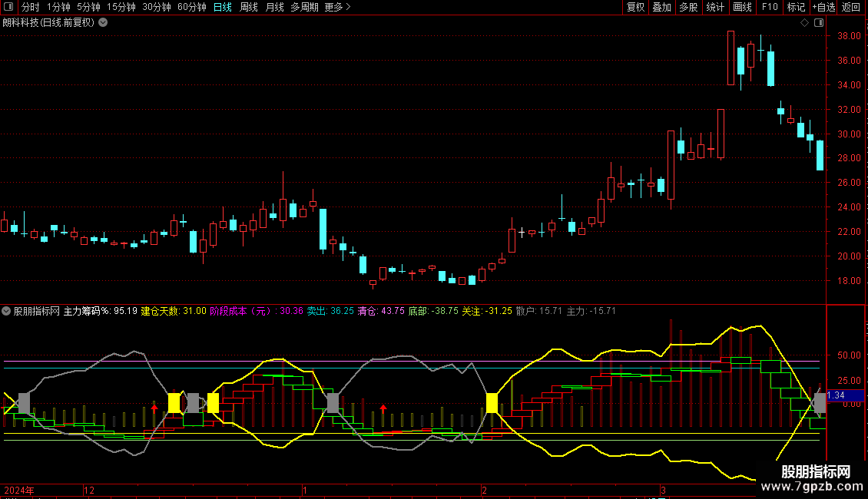Click the 叠加 overlay button
The image size is (868, 499).
point(661,7)
